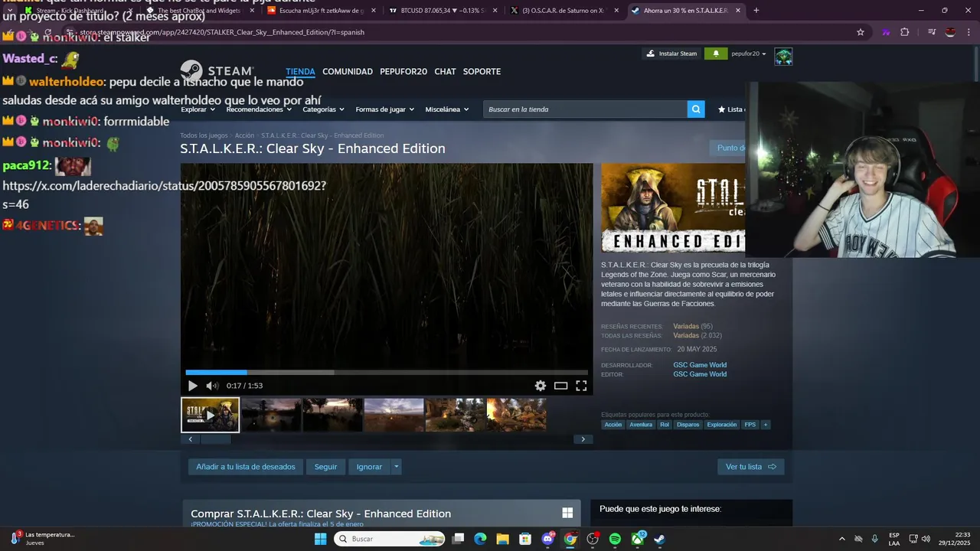Open the video player settings gear
This screenshot has width=980, height=551.
[x=541, y=386]
